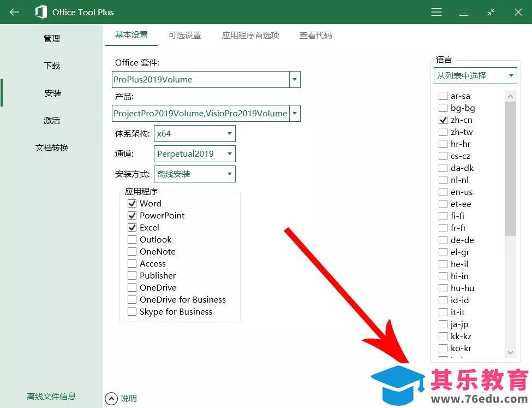The width and height of the screenshot is (532, 408).
Task: Open the hamburger menu icon
Action: 437,12
